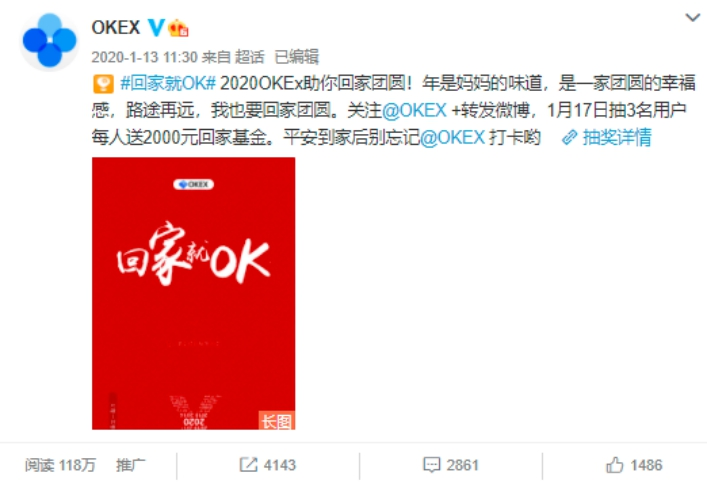
Task: Like the post with thumbs-up icon
Action: pos(615,465)
